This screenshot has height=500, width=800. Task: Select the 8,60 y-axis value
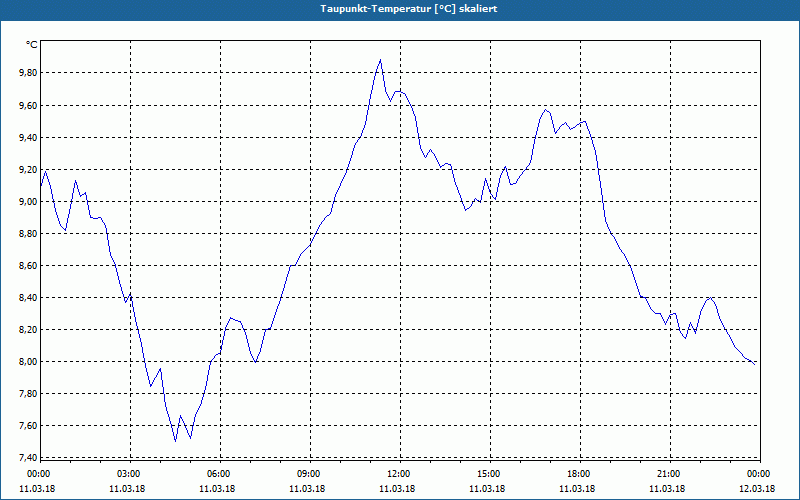28,266
